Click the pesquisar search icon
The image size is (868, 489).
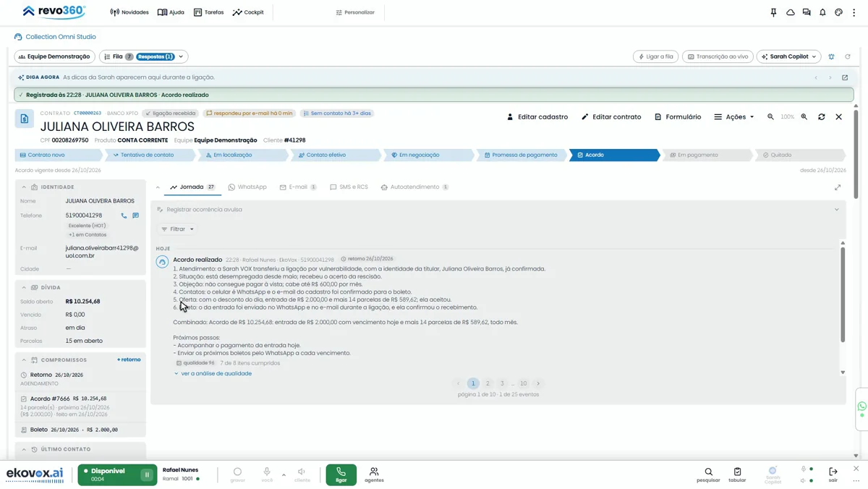[708, 475]
